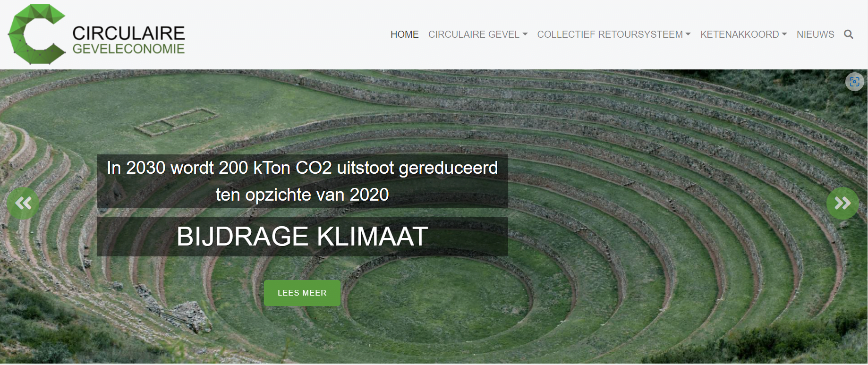
Task: Open the Nieuws page
Action: [x=815, y=34]
